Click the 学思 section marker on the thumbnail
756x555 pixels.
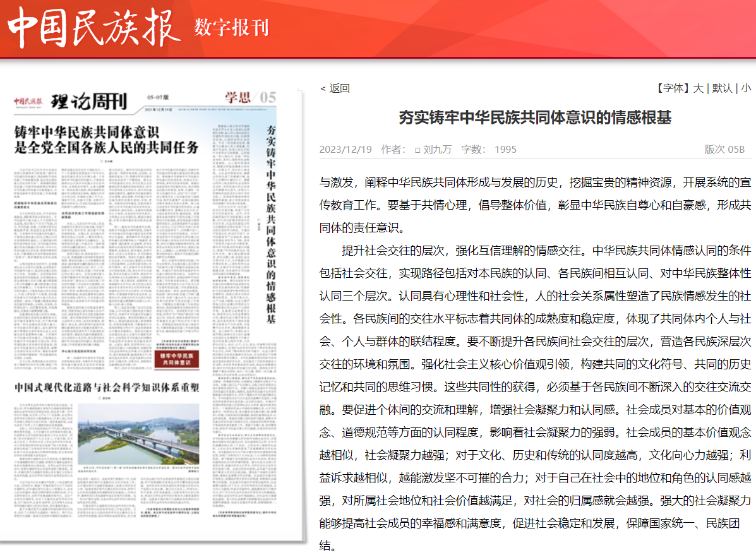(x=238, y=97)
